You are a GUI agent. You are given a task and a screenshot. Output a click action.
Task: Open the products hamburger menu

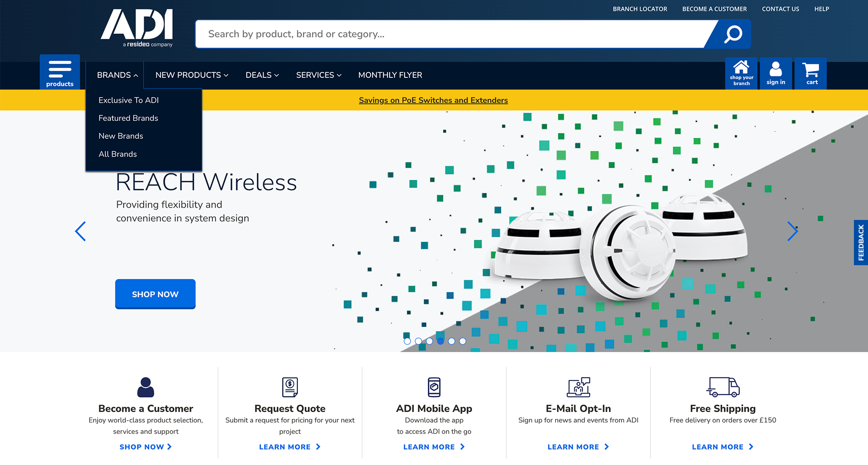coord(60,72)
